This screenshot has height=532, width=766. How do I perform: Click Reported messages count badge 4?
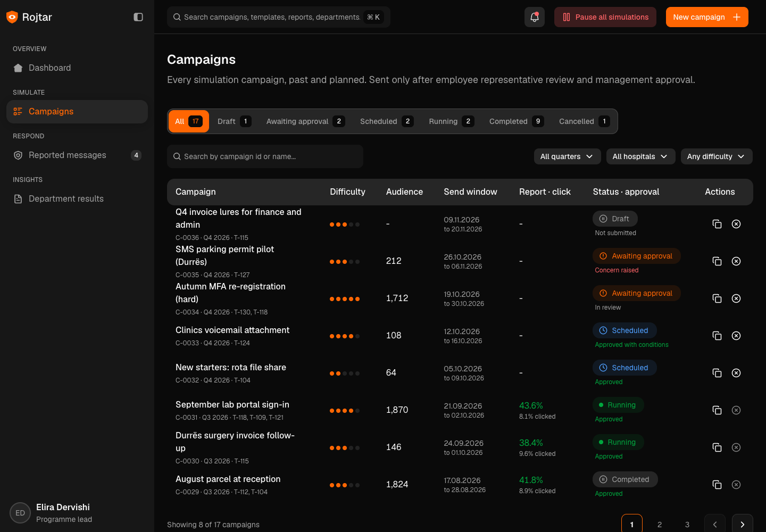point(136,155)
